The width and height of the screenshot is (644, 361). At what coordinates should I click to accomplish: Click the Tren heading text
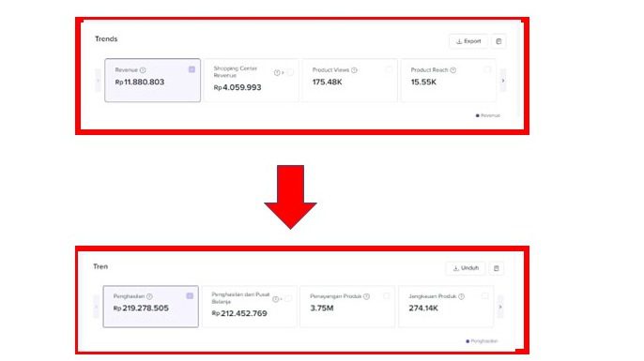100,266
